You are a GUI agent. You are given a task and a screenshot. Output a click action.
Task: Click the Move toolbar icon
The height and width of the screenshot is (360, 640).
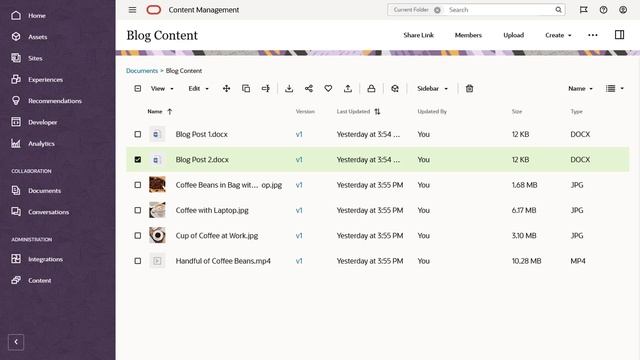point(227,89)
